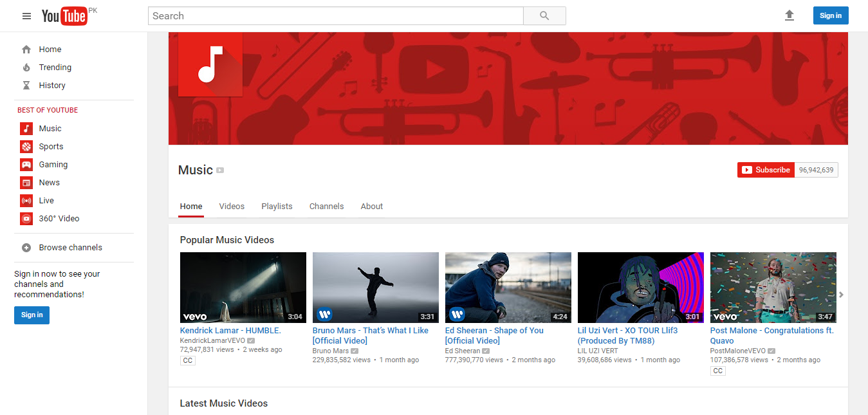Click the search magnifier button

coord(544,16)
